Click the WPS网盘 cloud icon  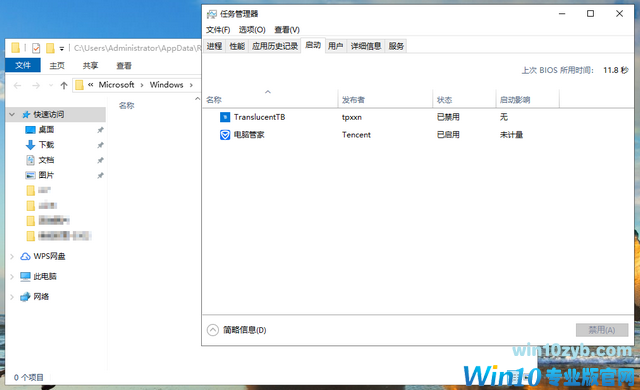coord(25,256)
